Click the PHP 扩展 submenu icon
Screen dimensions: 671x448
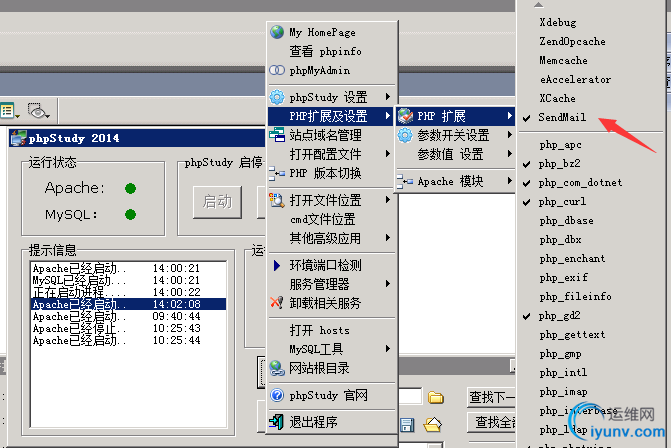(x=405, y=116)
